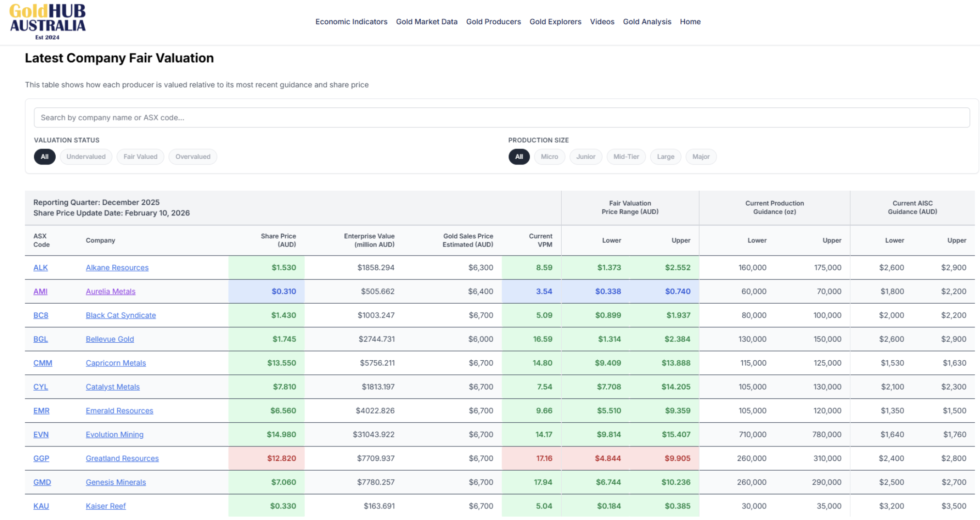Filter by Undervalued valuation status
This screenshot has height=520, width=980.
(86, 157)
